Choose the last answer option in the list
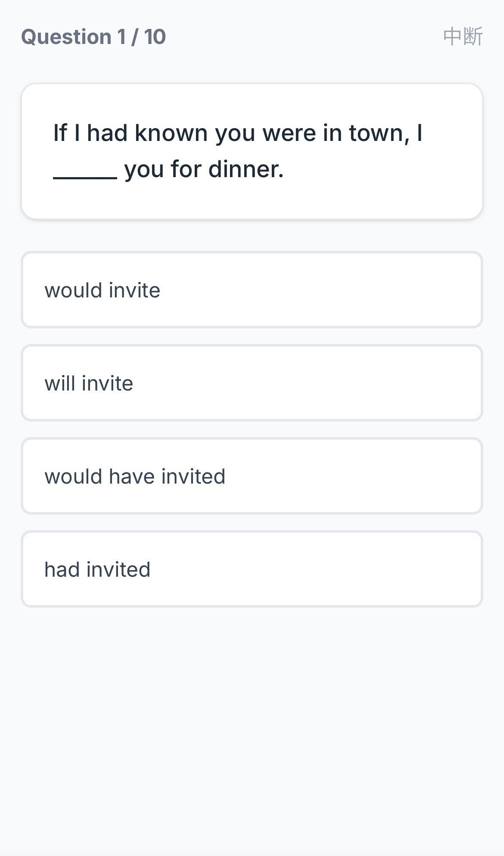 pos(252,569)
